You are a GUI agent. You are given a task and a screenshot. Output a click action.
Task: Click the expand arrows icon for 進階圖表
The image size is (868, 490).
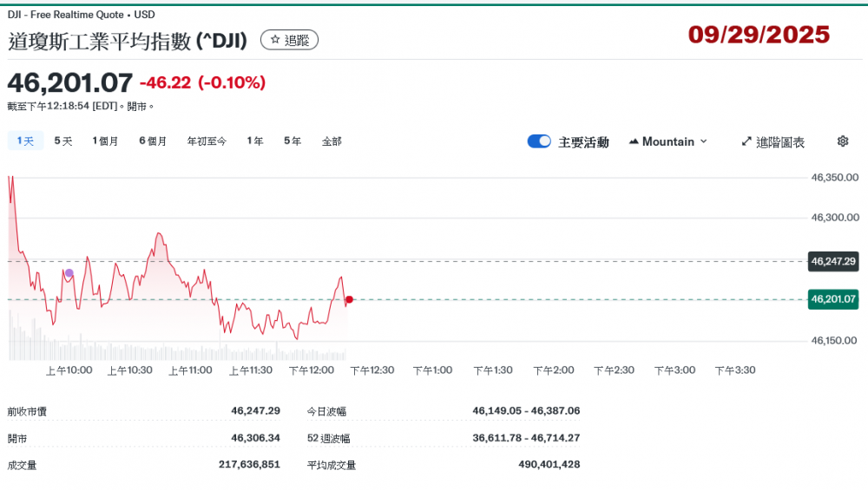point(746,141)
